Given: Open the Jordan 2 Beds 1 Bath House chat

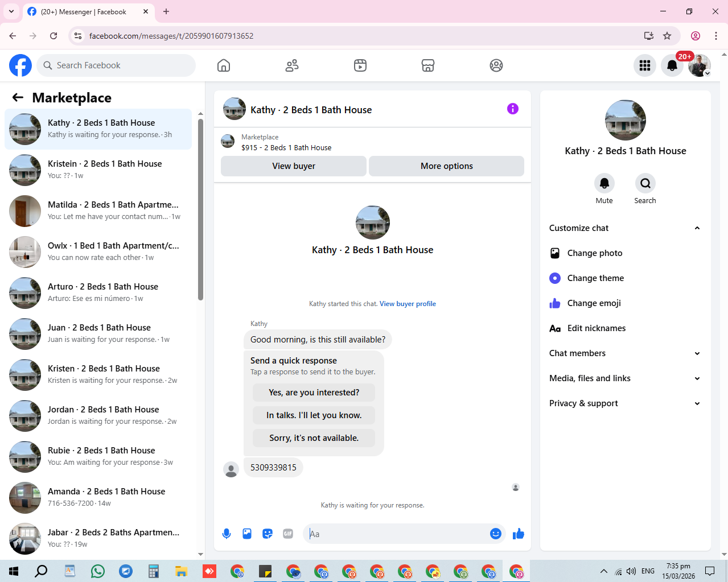Looking at the screenshot, I should click(x=98, y=416).
